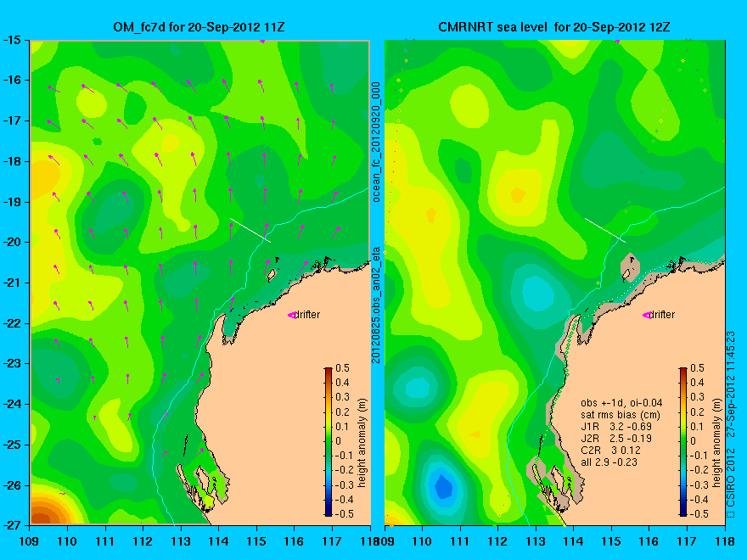Click the magenta drifter marker in left map
The width and height of the screenshot is (747, 560).
click(x=291, y=316)
